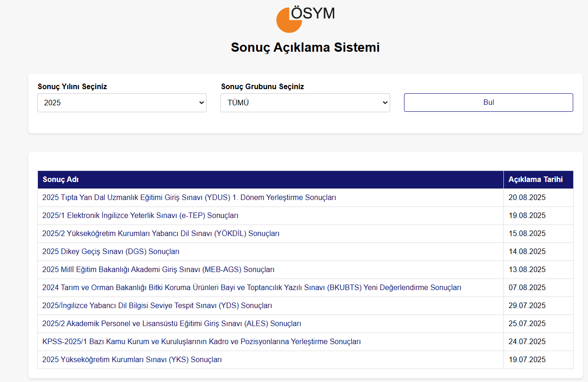Expand the Sonuç Grubunu Seçiniz dropdown
Viewport: 588px width, 382px height.
click(305, 103)
